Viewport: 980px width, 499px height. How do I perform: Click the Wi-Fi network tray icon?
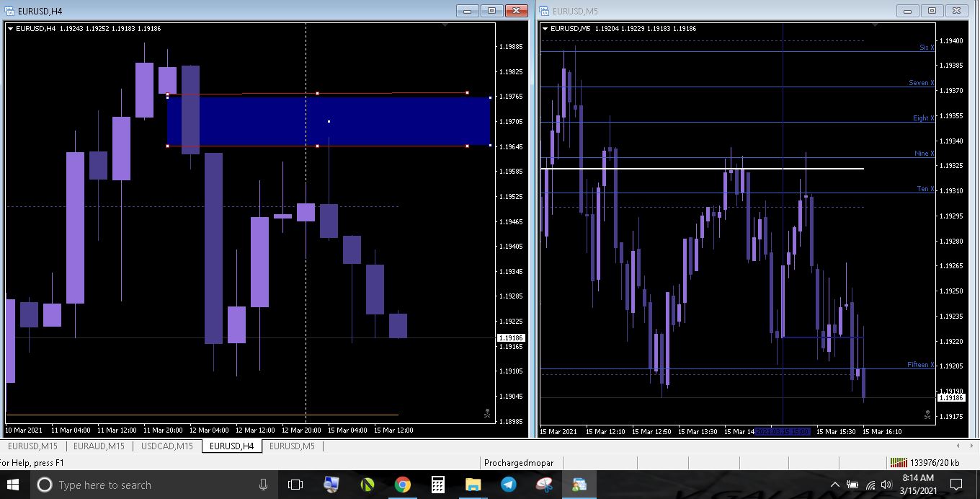(870, 485)
